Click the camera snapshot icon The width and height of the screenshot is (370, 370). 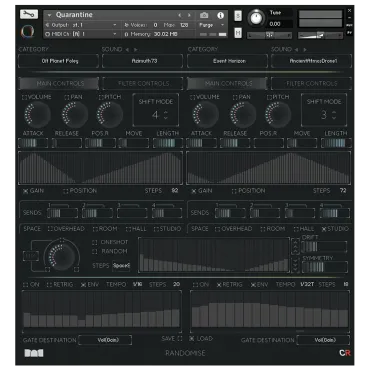point(204,15)
